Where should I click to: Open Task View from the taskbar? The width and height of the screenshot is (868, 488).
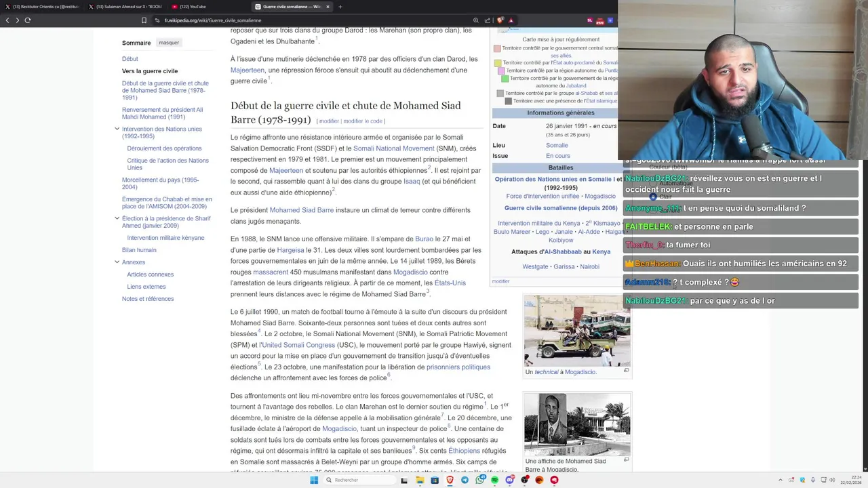[x=404, y=480]
